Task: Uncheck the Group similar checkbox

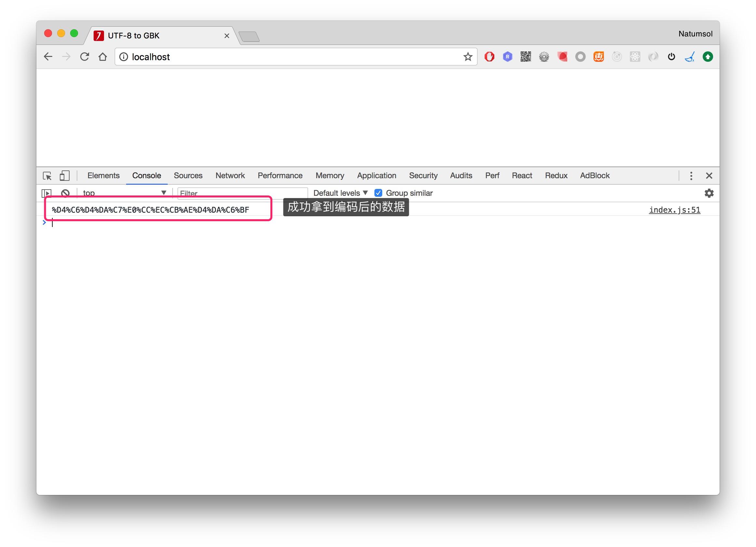Action: [x=378, y=193]
